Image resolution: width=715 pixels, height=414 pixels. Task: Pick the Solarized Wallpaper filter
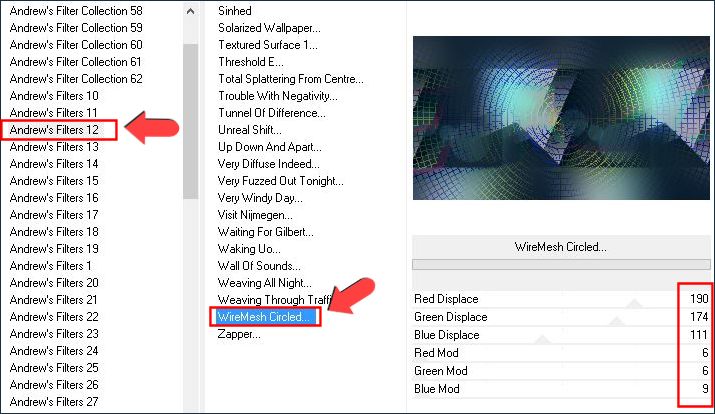[275, 28]
